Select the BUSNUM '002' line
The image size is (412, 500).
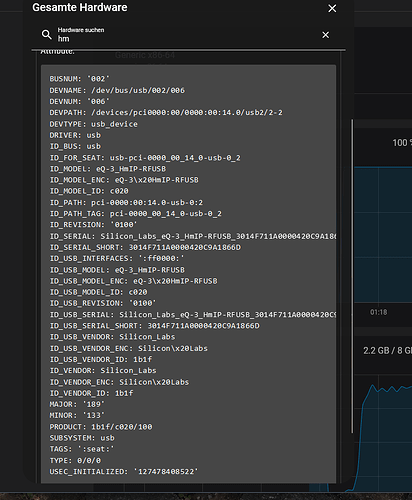(x=79, y=79)
